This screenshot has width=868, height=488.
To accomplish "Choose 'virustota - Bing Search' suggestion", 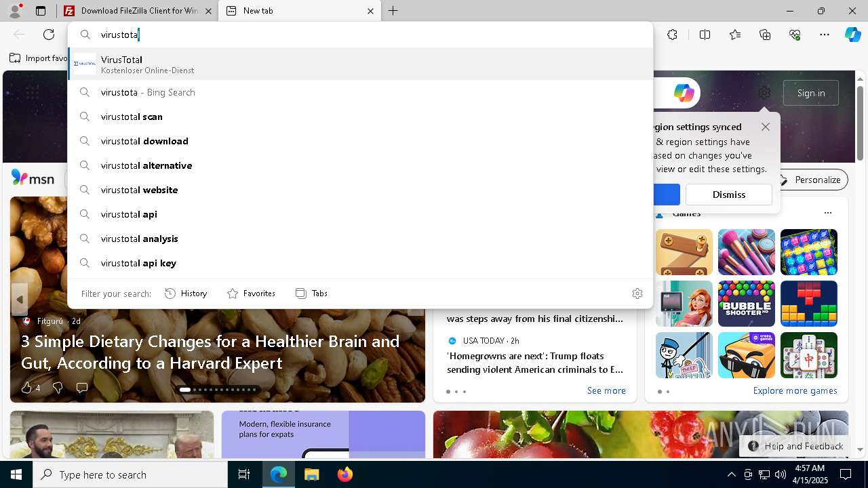I will coord(360,92).
